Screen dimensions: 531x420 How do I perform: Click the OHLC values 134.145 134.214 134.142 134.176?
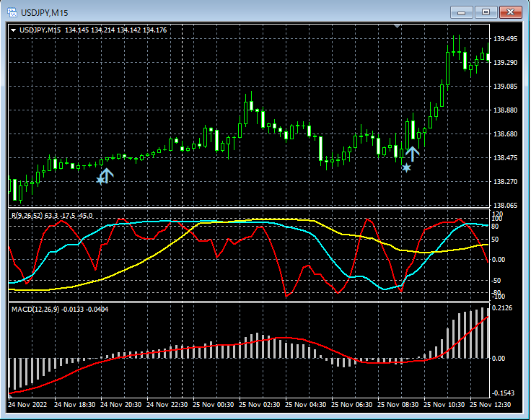(x=116, y=30)
